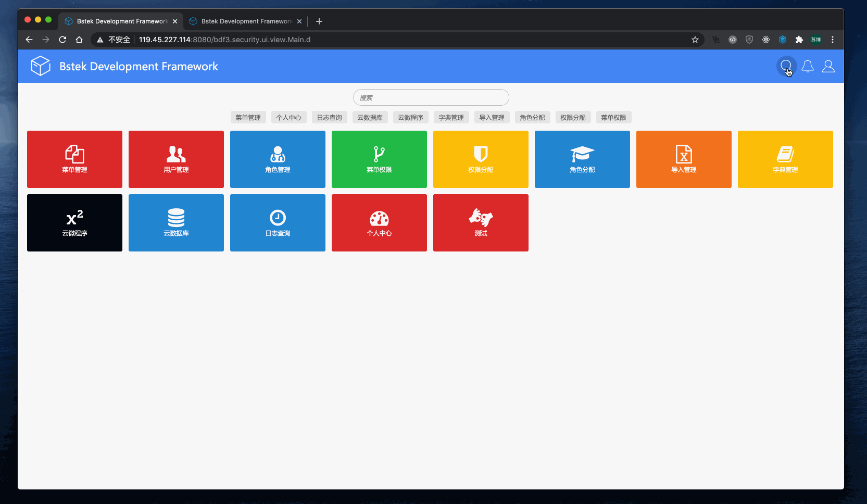The width and height of the screenshot is (867, 504).
Task: Open the 菜单管理 red tile
Action: click(x=74, y=159)
